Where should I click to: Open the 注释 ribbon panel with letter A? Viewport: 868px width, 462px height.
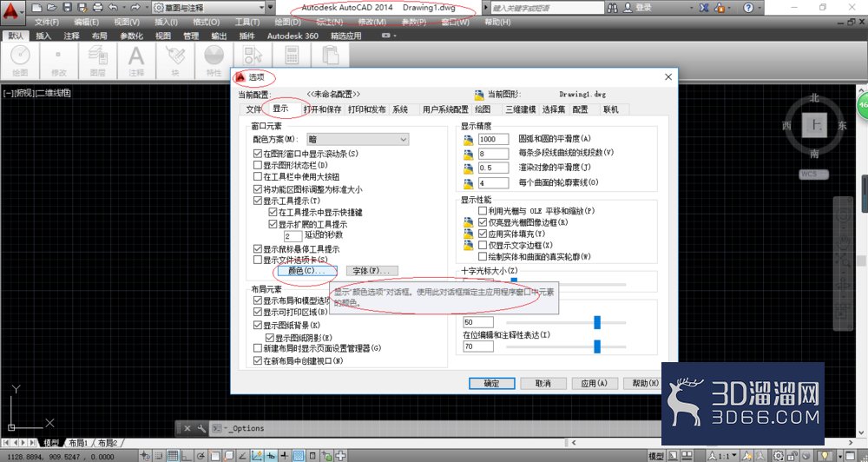click(x=136, y=61)
